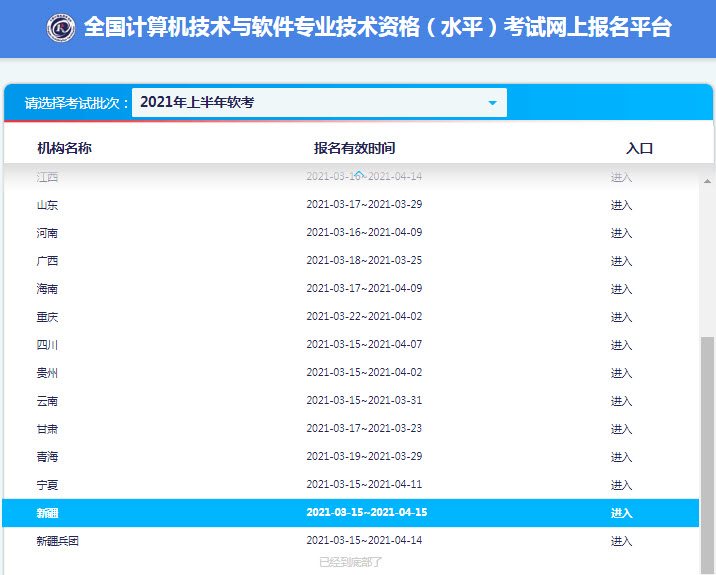
Task: Expand the exam batch dropdown arrow
Action: tap(492, 103)
